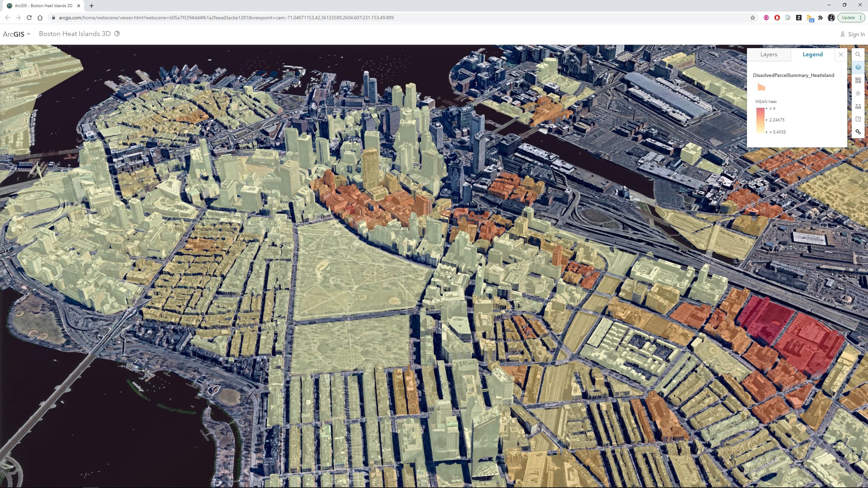Open the Search tool in the scene viewer

tap(858, 54)
